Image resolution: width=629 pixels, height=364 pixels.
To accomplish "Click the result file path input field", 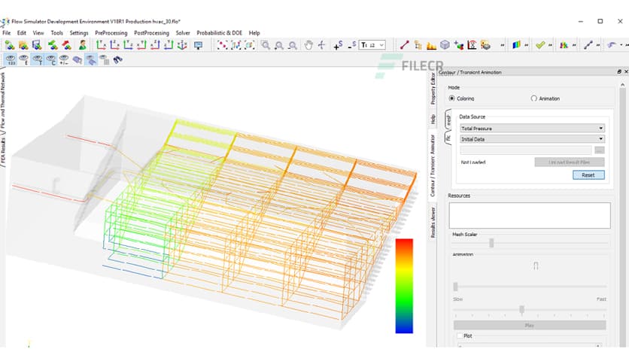I will (x=525, y=150).
